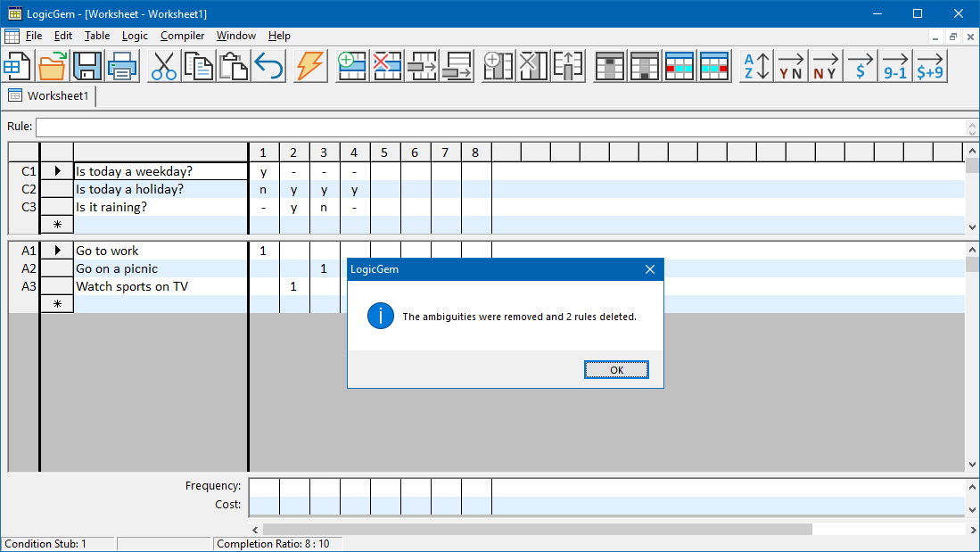The image size is (980, 552).
Task: Click the new condition asterisk row marker
Action: point(57,225)
